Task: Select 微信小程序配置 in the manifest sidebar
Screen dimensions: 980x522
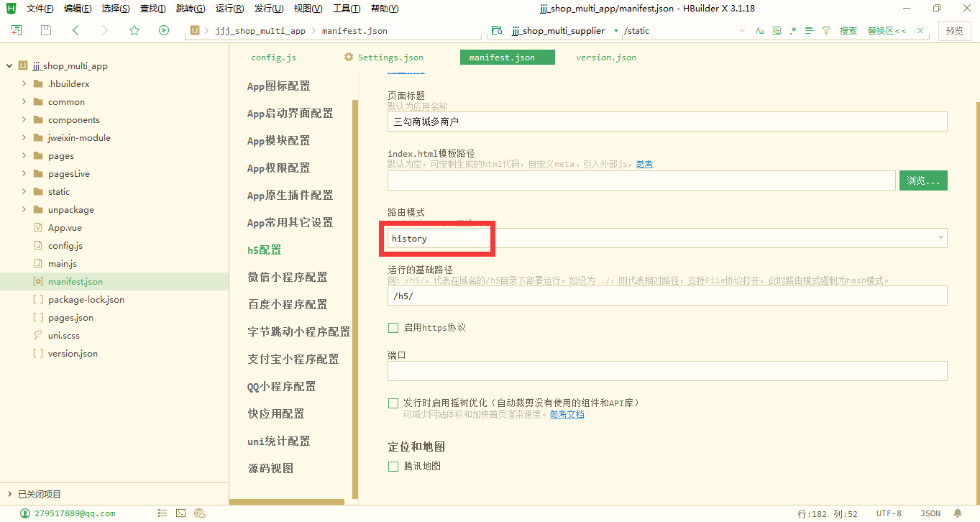Action: click(x=288, y=278)
